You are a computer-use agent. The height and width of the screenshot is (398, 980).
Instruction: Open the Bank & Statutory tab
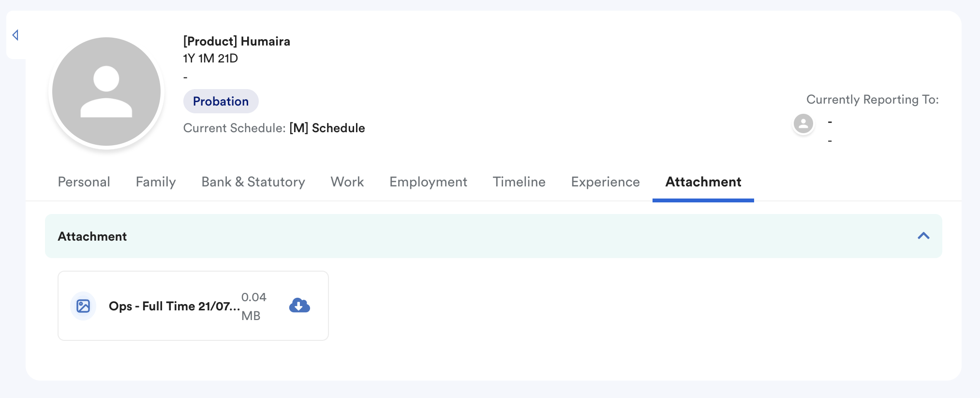pyautogui.click(x=253, y=182)
